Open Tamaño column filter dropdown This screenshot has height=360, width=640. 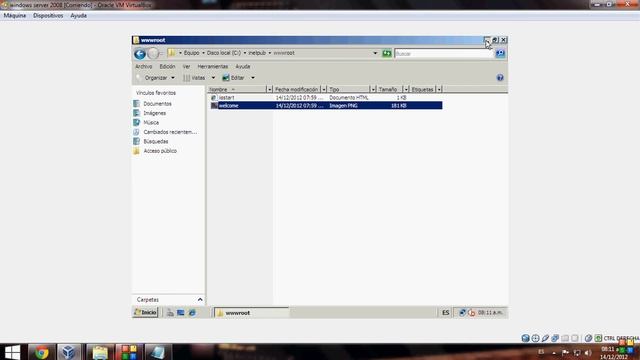click(406, 89)
